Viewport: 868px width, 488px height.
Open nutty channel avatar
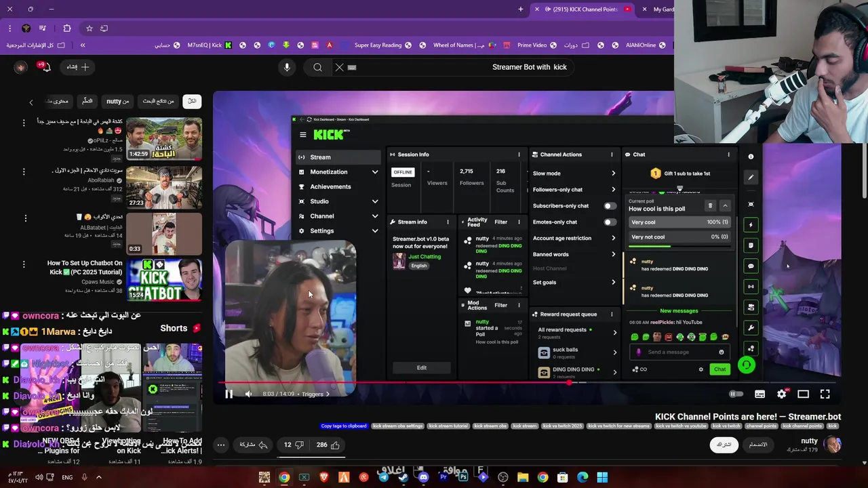tap(832, 445)
